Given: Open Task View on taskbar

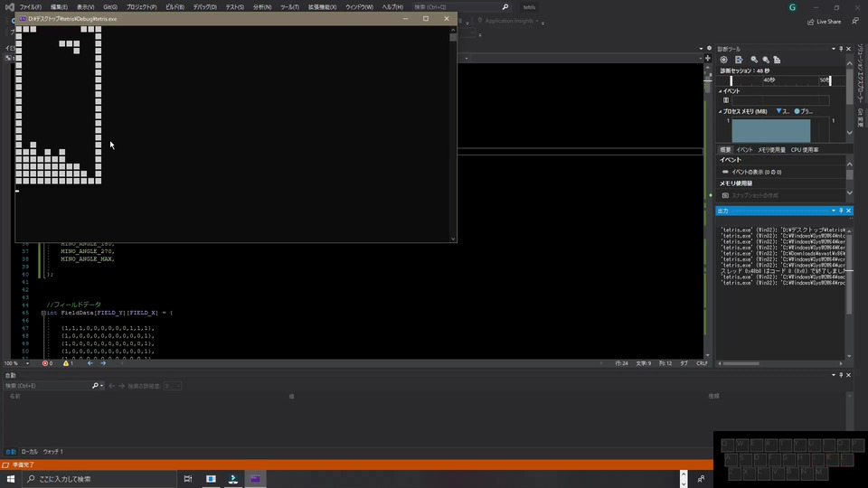Looking at the screenshot, I should tap(188, 479).
